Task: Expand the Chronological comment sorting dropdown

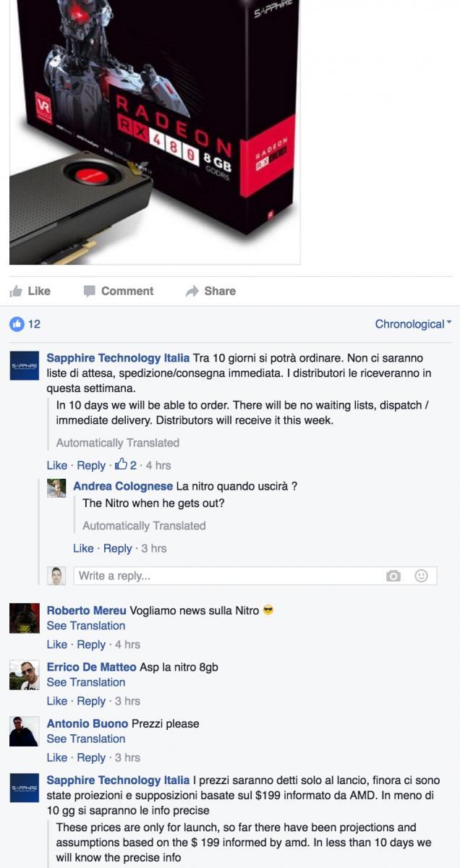Action: pos(413,324)
